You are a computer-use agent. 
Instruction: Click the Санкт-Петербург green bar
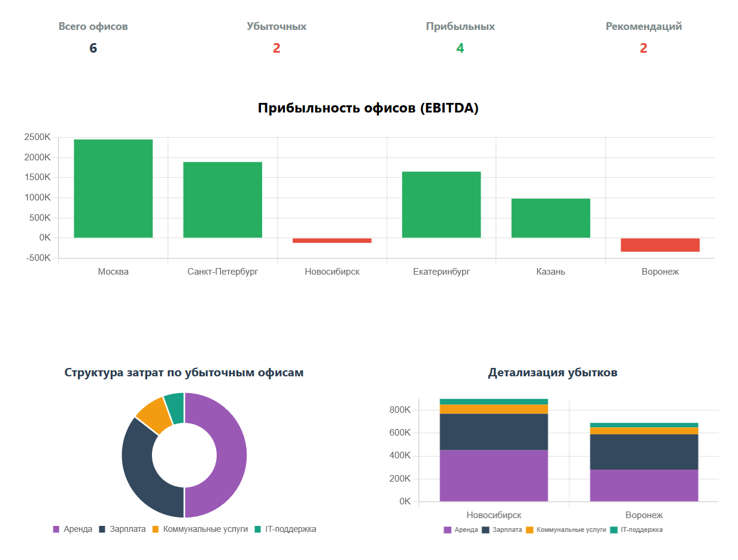point(223,200)
